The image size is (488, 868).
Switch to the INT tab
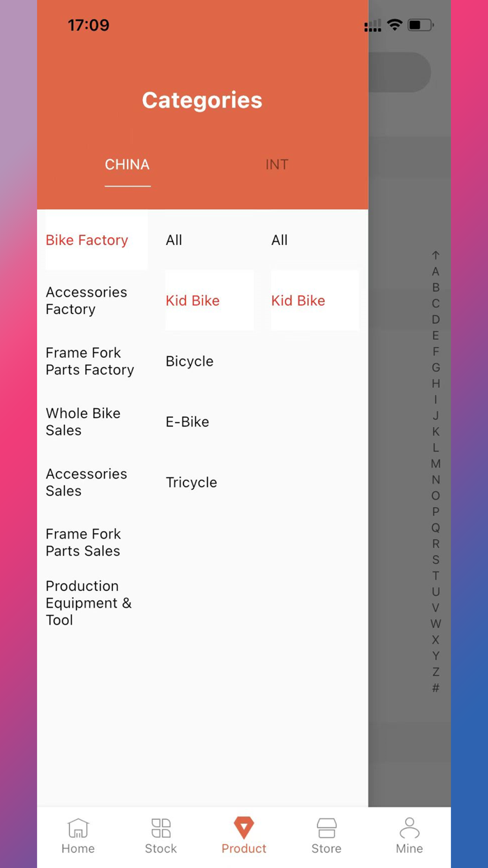277,165
